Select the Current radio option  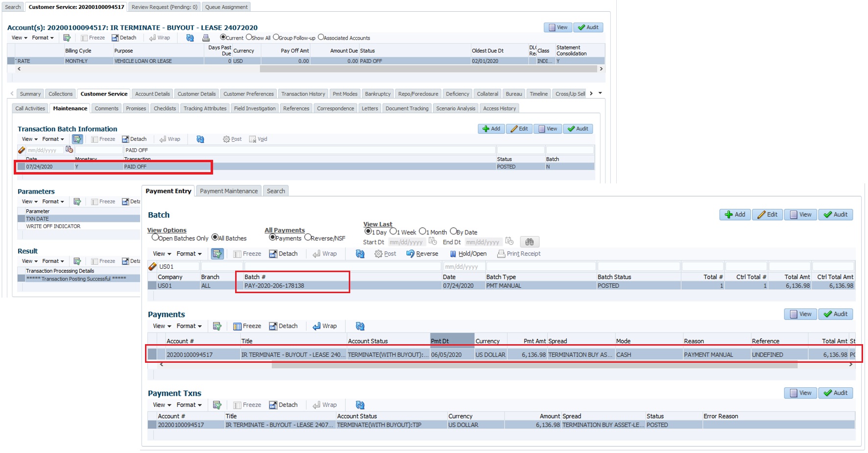[x=223, y=37]
